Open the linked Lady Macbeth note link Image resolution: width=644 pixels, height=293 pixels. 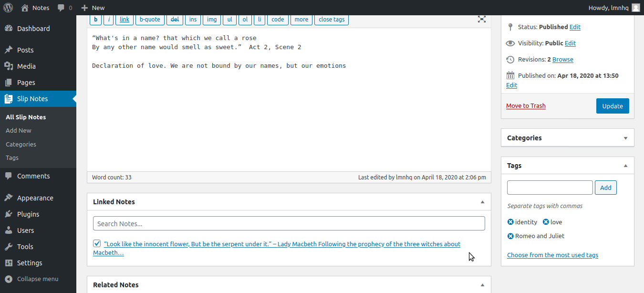[277, 248]
